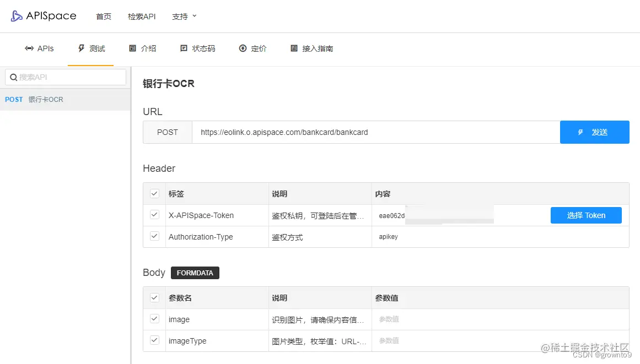The width and height of the screenshot is (640, 364).
Task: Toggle the image parameter checkbox
Action: (x=154, y=319)
